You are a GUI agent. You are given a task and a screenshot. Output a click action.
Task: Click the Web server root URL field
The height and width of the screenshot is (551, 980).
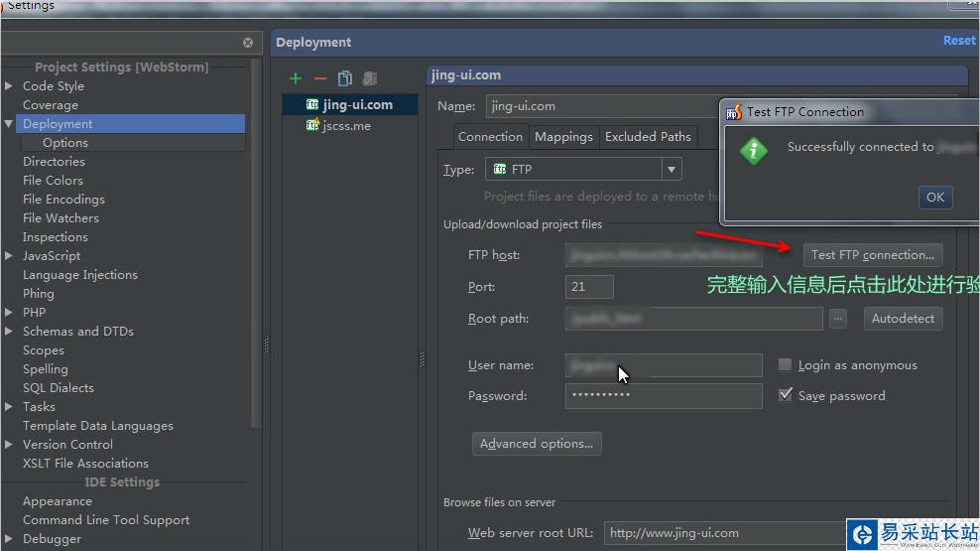(725, 533)
